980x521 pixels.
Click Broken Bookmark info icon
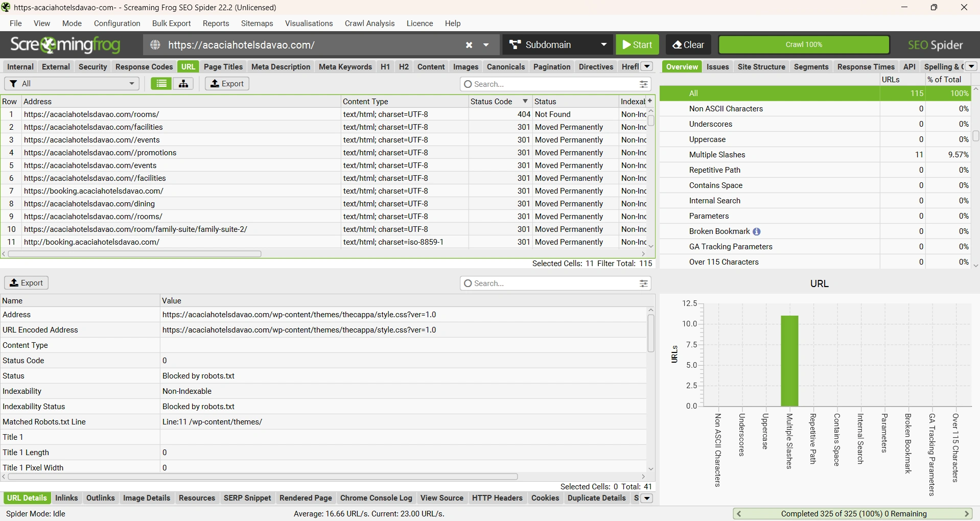pos(757,231)
